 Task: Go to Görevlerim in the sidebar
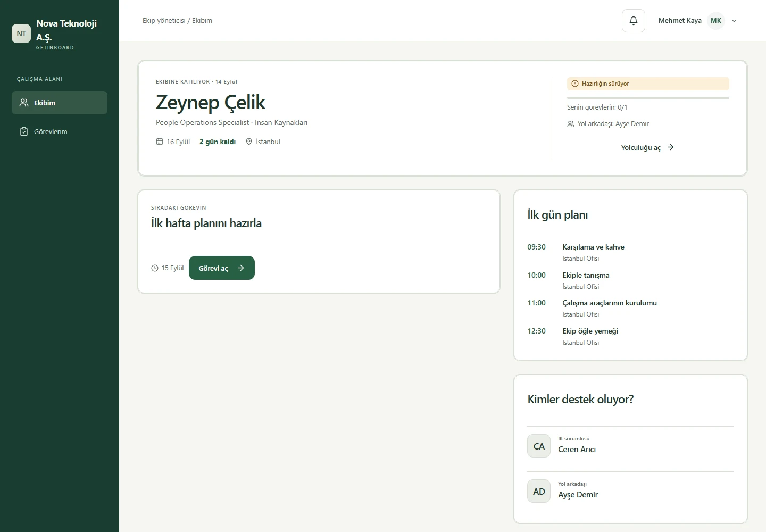[x=60, y=131]
